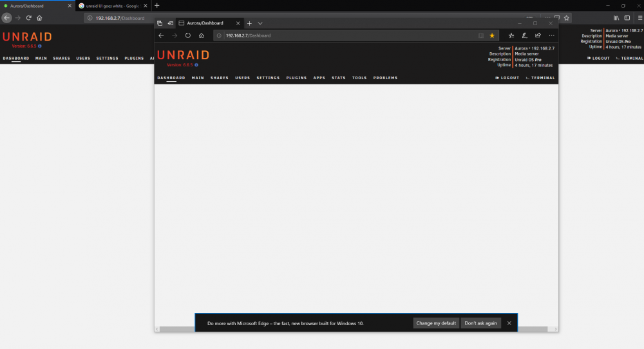The height and width of the screenshot is (349, 644).
Task: Close the Aurora/Dashboard tab in Firefox
Action: [x=70, y=6]
